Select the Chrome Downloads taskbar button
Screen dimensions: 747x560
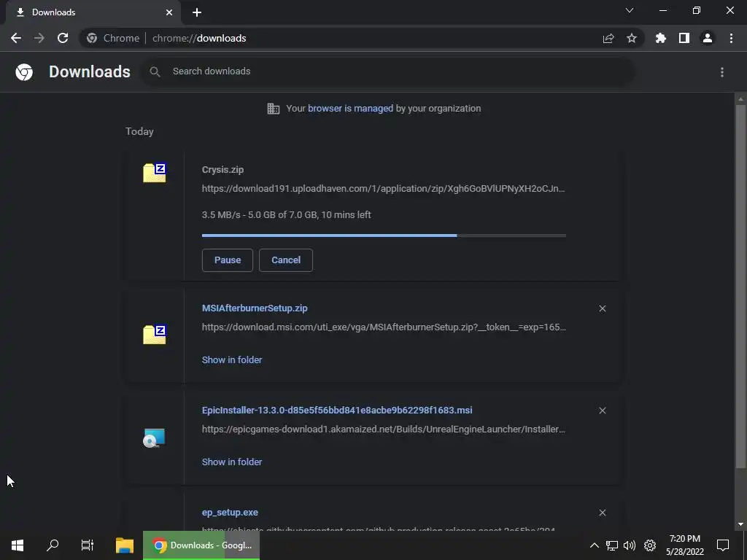(201, 545)
